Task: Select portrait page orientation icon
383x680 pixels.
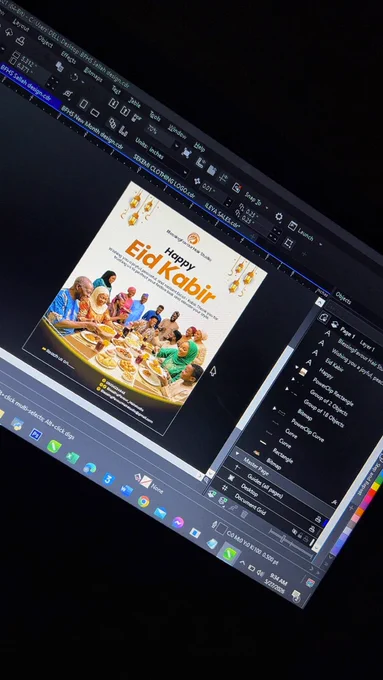Action: click(84, 104)
